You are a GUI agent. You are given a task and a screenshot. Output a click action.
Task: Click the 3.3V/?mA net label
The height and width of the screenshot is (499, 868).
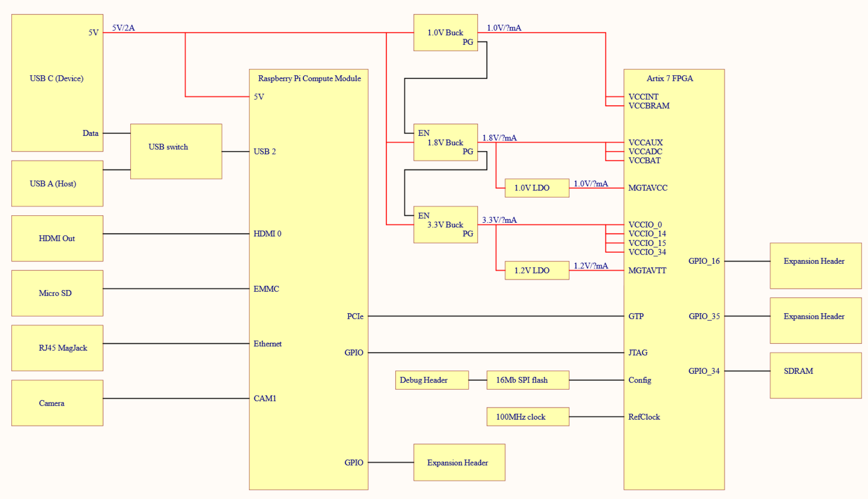click(x=499, y=220)
